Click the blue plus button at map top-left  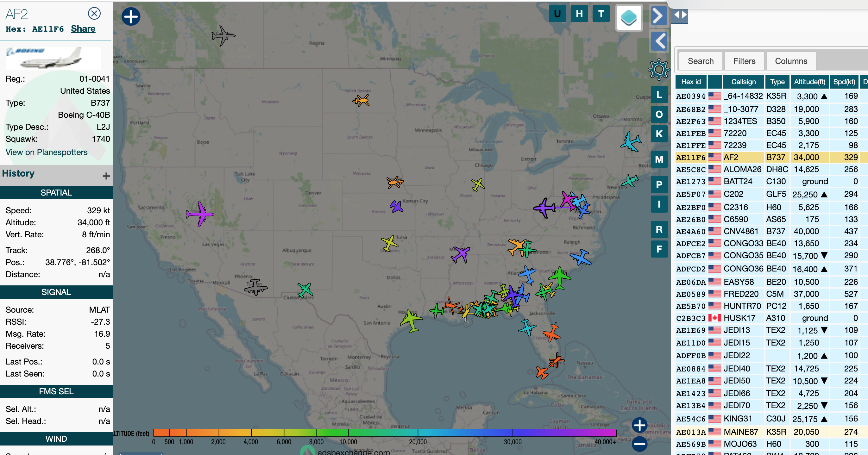[131, 16]
